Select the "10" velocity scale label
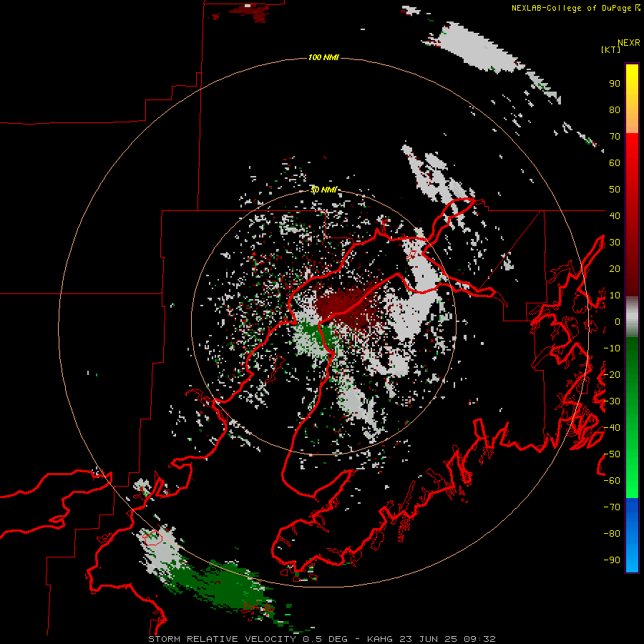The width and height of the screenshot is (644, 644). 615,296
